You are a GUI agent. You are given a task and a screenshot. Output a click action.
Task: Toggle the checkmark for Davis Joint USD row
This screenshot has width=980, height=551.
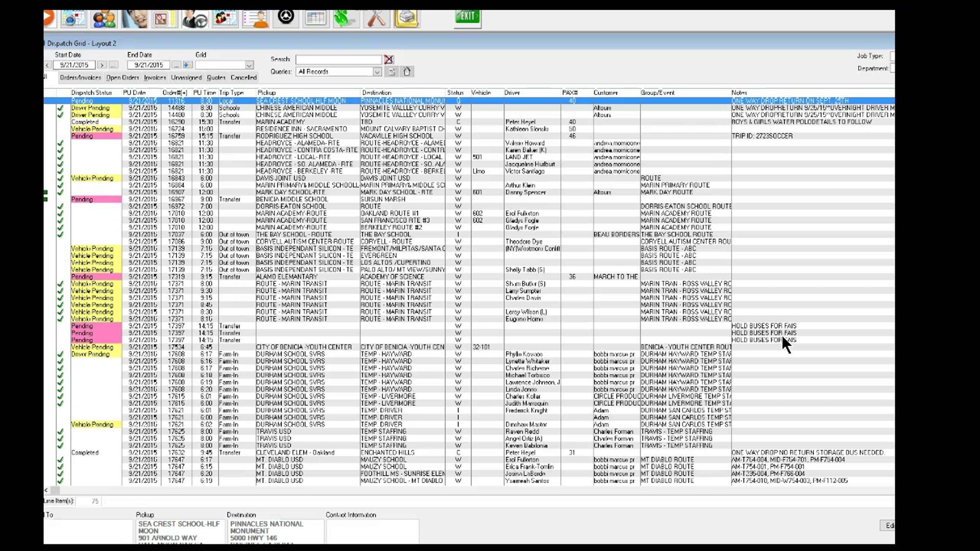[x=60, y=178]
